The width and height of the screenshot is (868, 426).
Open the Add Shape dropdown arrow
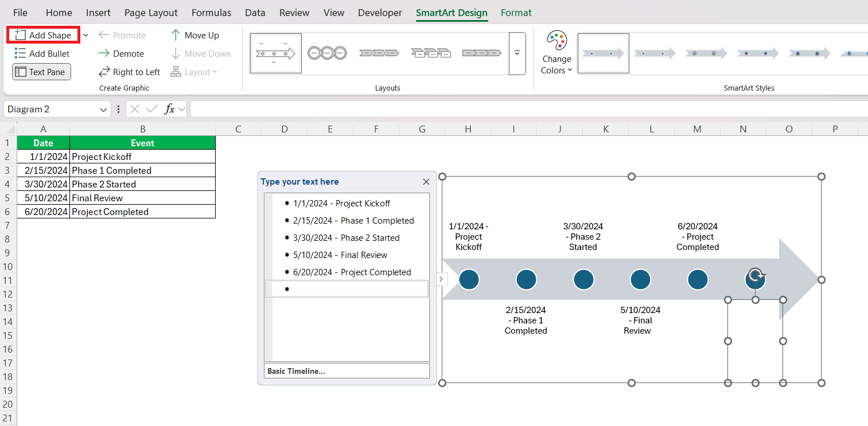click(x=85, y=35)
